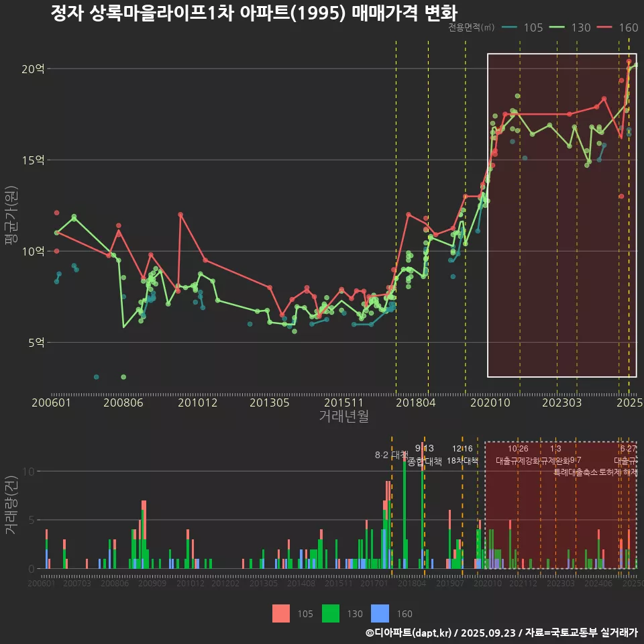
Task: Click 202010 on the price chart axis
Action: click(x=490, y=402)
